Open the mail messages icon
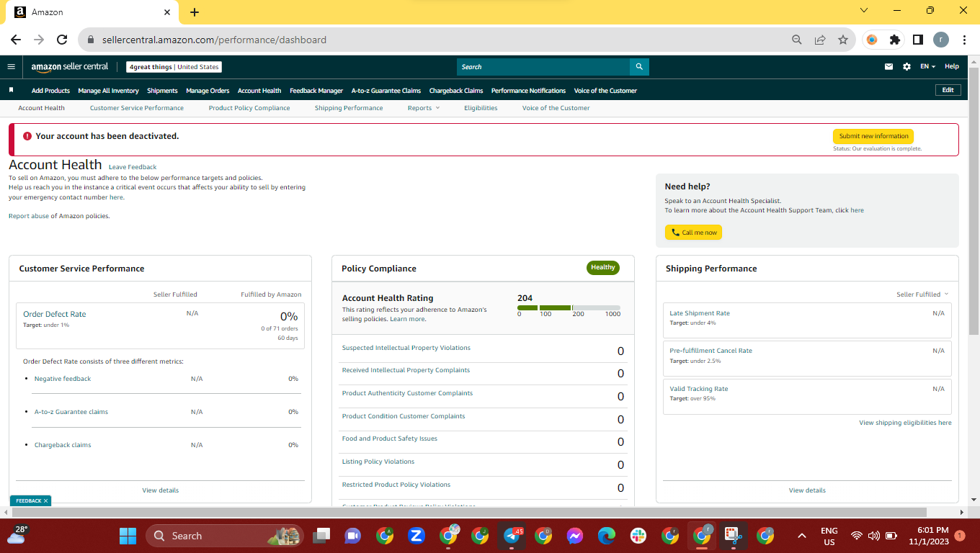980x553 pixels. (x=888, y=67)
